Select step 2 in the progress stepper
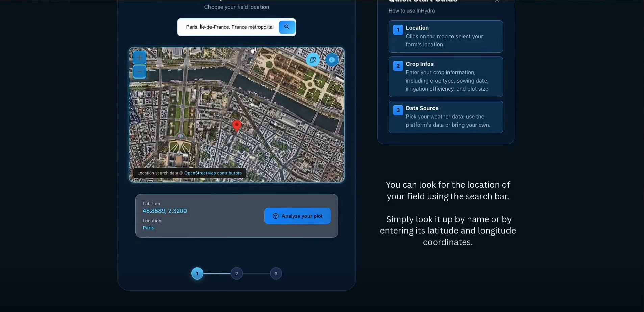The image size is (644, 312). coord(237,273)
